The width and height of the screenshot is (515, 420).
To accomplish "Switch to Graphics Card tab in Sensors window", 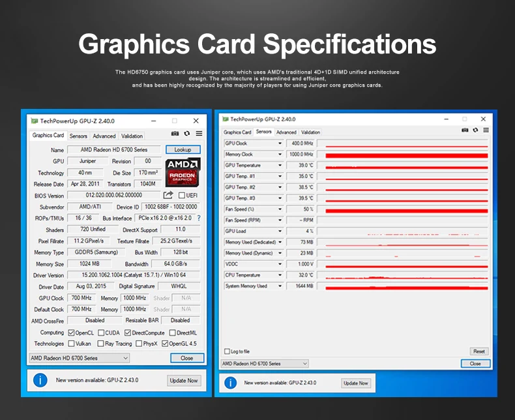I will coord(237,132).
